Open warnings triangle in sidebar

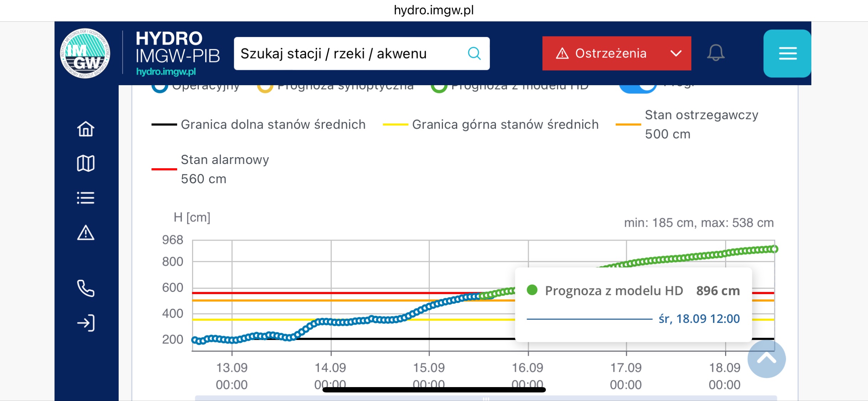[x=86, y=233]
